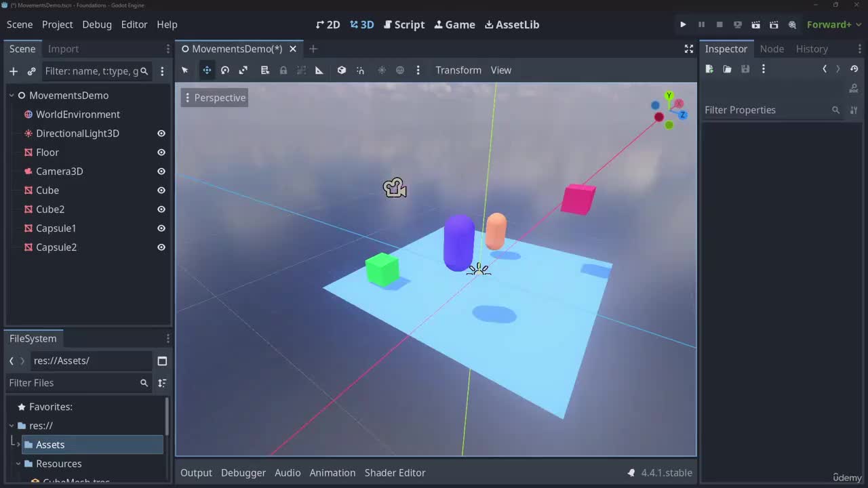868x488 pixels.
Task: Open the AssetLib workspace
Action: click(x=512, y=24)
